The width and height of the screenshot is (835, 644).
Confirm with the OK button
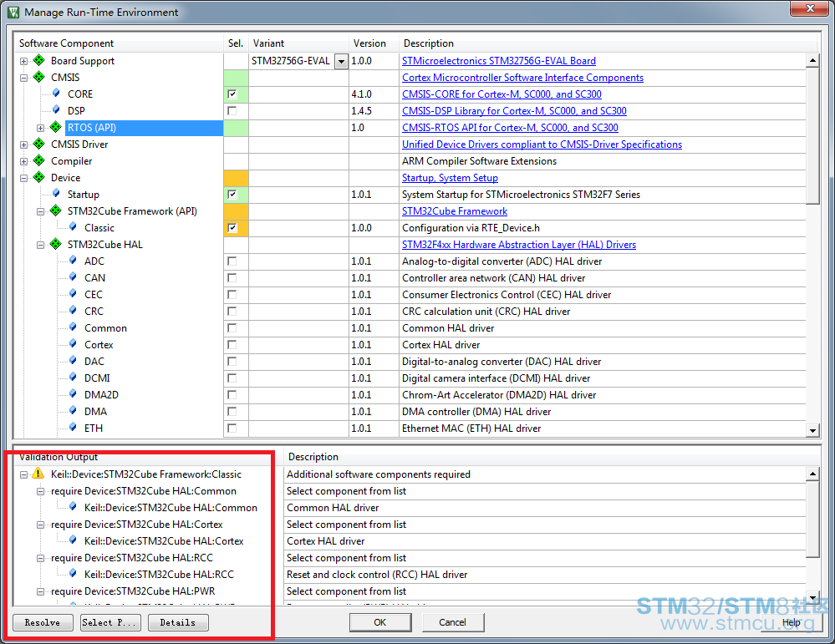380,622
